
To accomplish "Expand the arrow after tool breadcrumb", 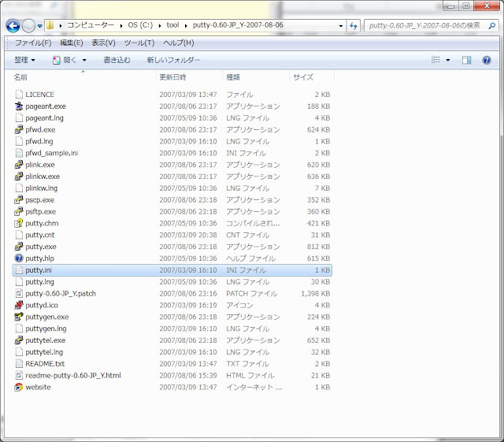I will pos(186,26).
